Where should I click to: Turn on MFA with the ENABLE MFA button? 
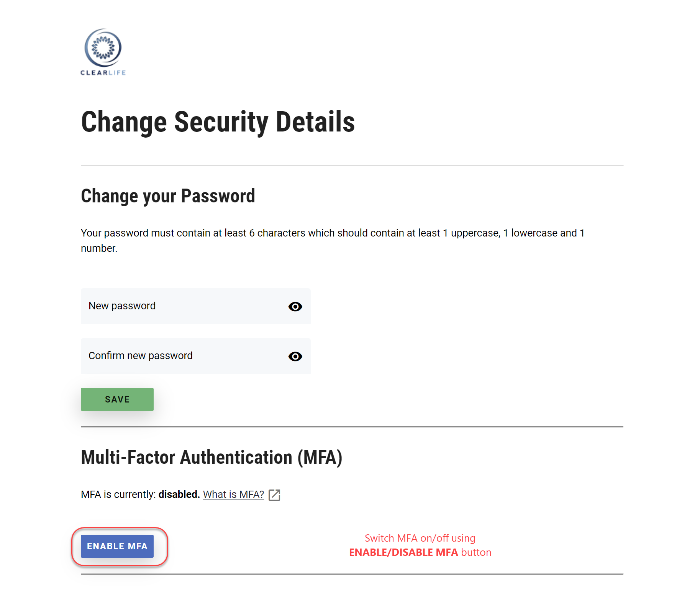tap(117, 546)
